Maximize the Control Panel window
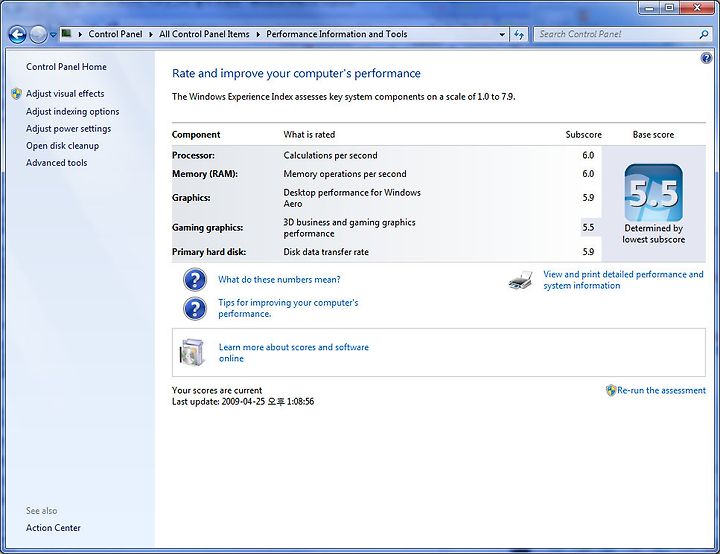 pyautogui.click(x=669, y=8)
